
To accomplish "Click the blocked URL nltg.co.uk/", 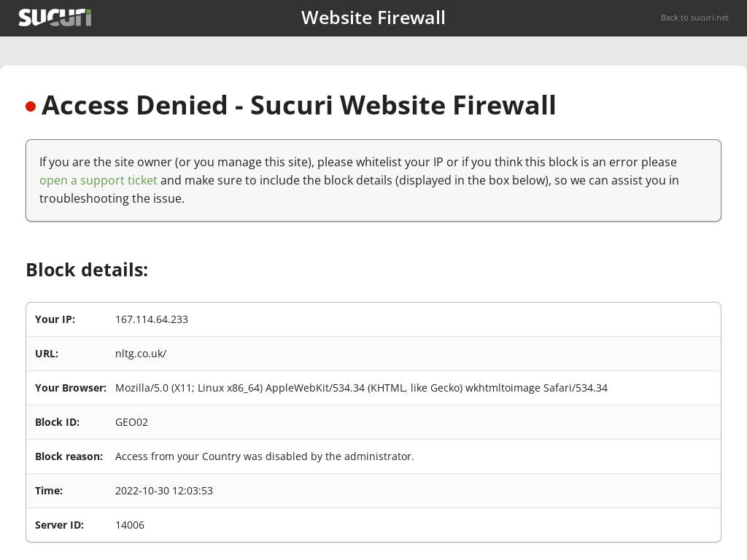I will [141, 354].
